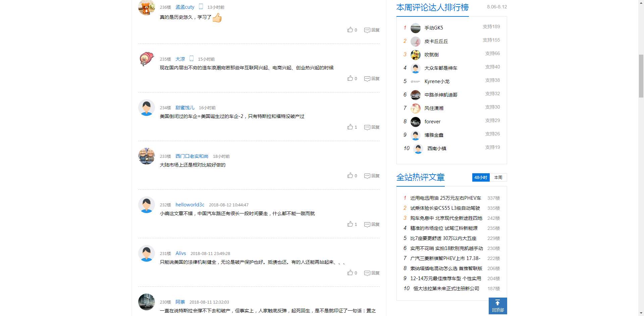The height and width of the screenshot is (316, 644).
Task: Open 甜蜜饯儿's user profile link
Action: click(x=185, y=108)
